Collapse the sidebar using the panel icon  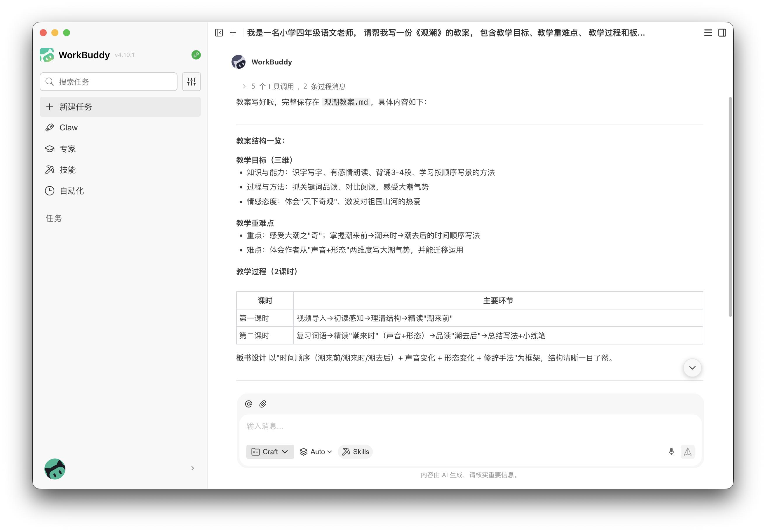click(x=219, y=33)
